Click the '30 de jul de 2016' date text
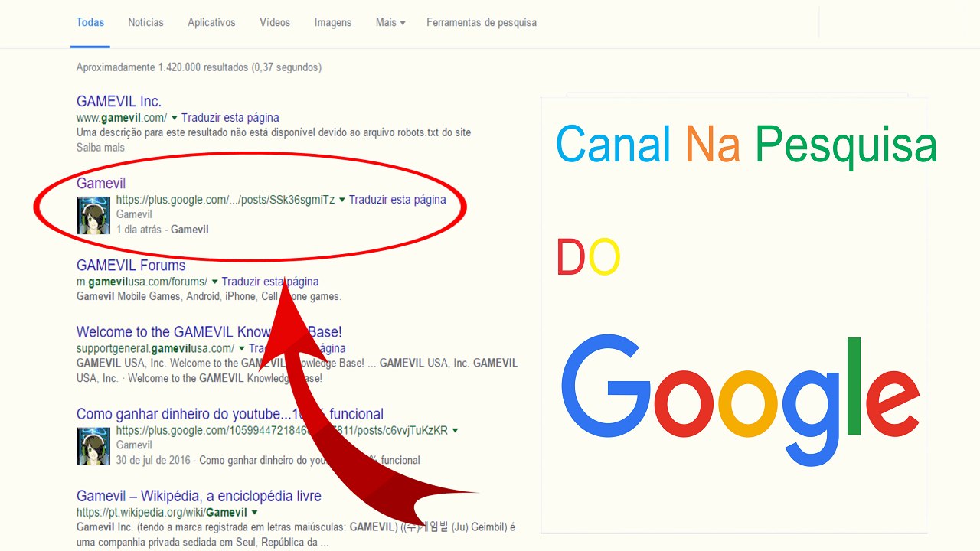The width and height of the screenshot is (980, 551). coord(153,461)
